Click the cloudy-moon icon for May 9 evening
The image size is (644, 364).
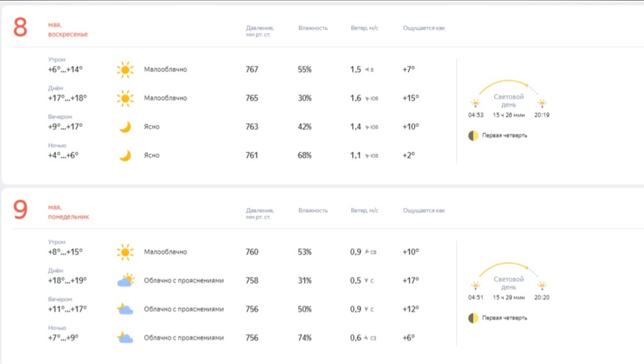124,309
